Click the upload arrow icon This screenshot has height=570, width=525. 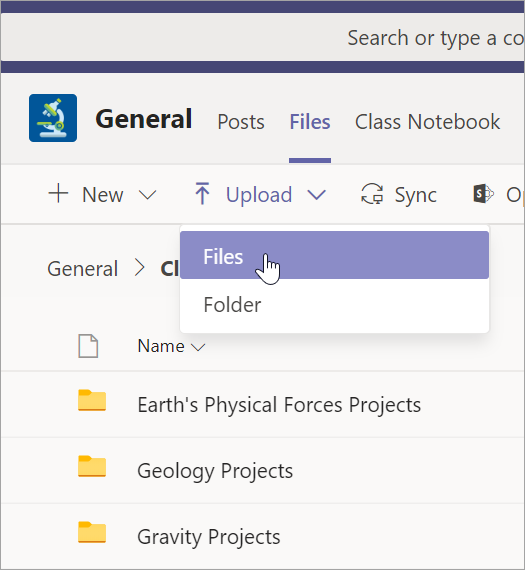tap(202, 193)
